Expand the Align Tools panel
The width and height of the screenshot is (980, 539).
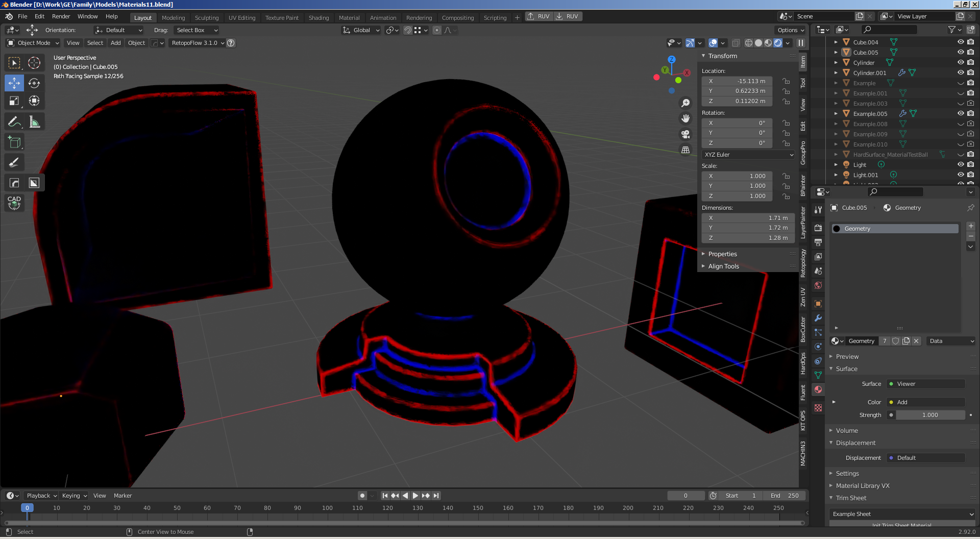point(723,266)
